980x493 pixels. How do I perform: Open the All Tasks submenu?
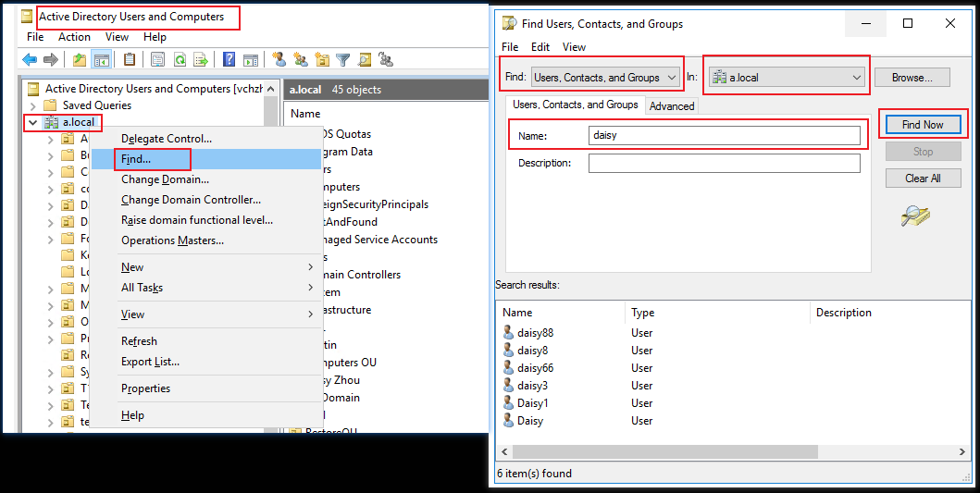(x=205, y=288)
